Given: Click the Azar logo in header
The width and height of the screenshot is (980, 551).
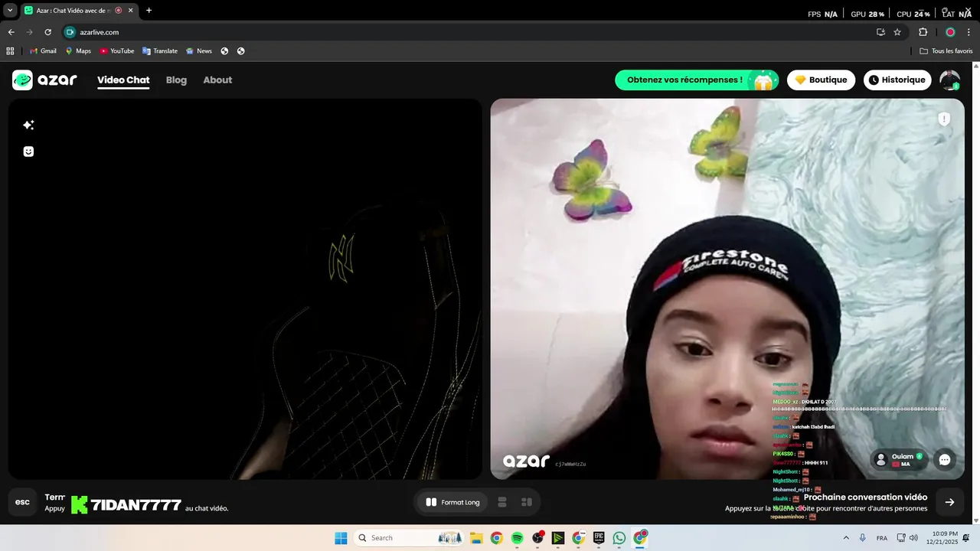Looking at the screenshot, I should [44, 80].
